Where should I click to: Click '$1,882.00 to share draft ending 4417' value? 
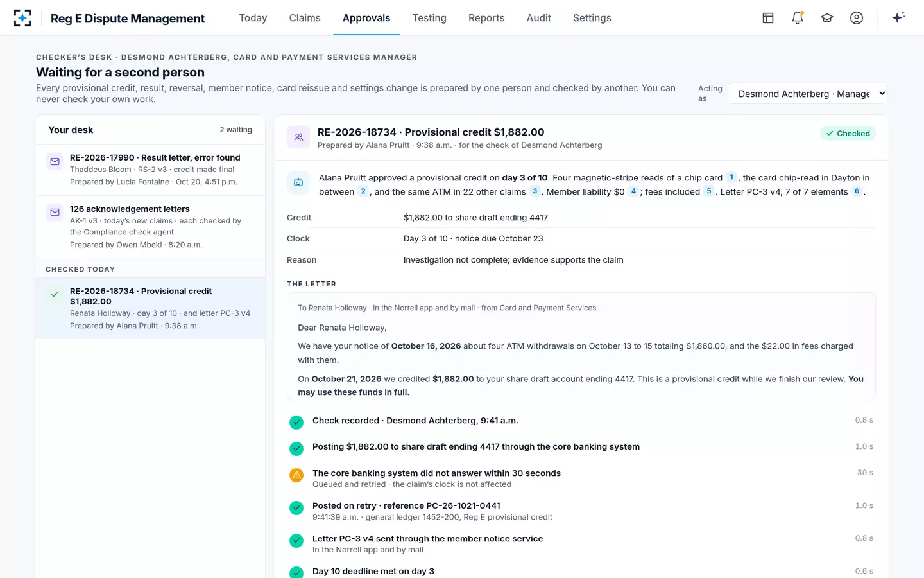[x=475, y=218]
